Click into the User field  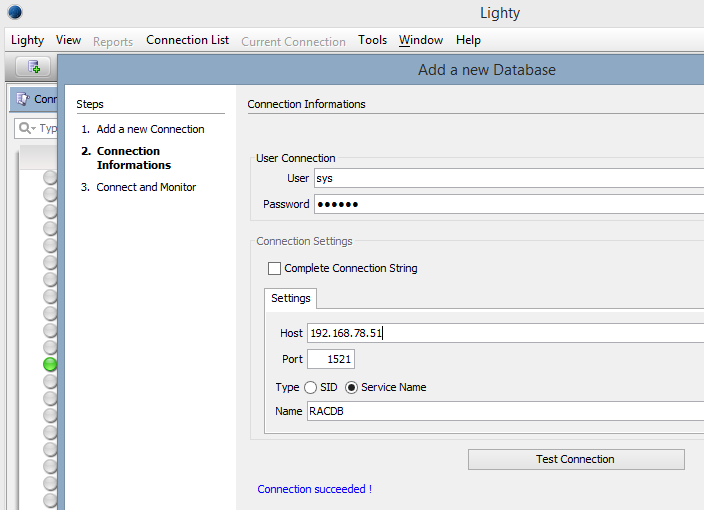pyautogui.click(x=509, y=178)
